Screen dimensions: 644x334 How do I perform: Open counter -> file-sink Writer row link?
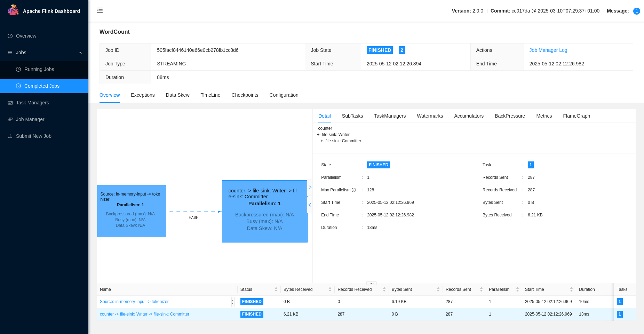tap(144, 314)
